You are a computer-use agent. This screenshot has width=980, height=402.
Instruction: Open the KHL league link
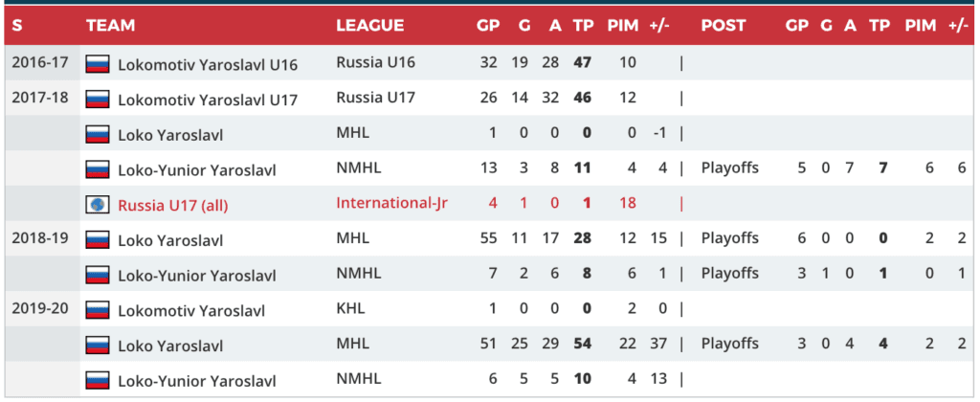click(350, 309)
